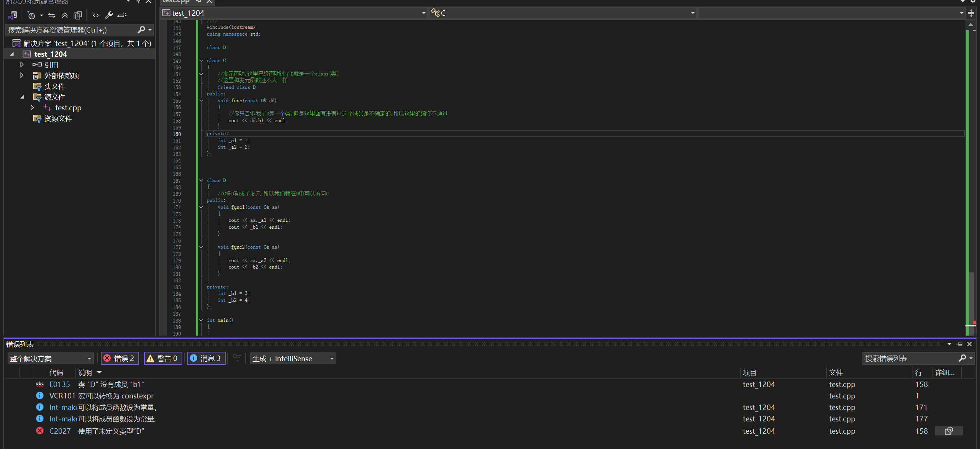Viewport: 980px width, 449px height.
Task: Open Properties wrench icon
Action: tap(109, 15)
